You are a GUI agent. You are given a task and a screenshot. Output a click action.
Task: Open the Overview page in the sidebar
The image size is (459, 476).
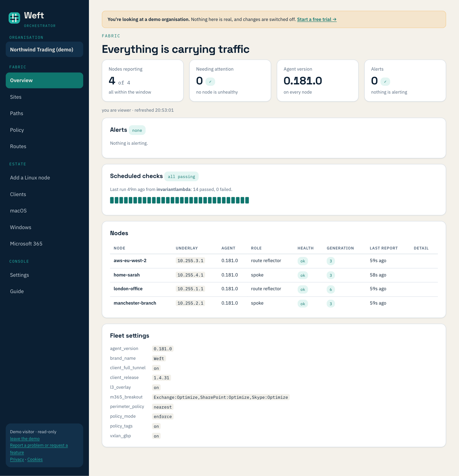pos(44,80)
